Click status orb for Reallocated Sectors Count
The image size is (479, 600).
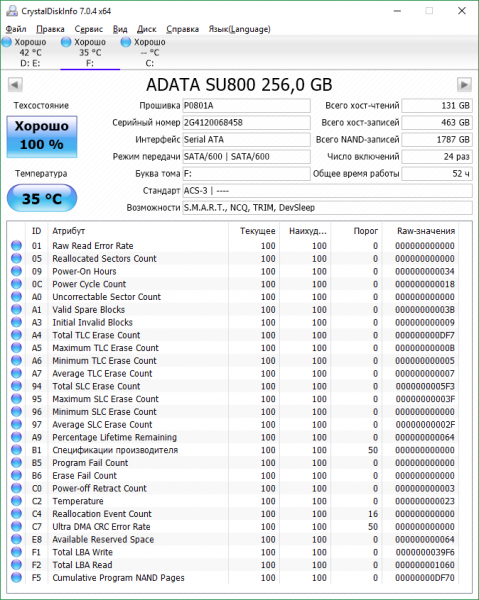[x=16, y=258]
